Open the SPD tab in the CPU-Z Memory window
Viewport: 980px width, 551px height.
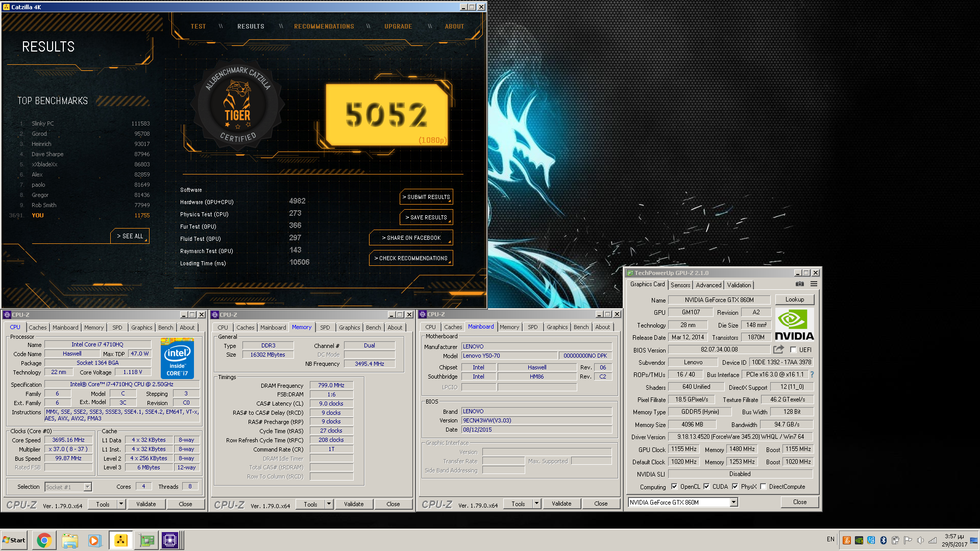325,328
